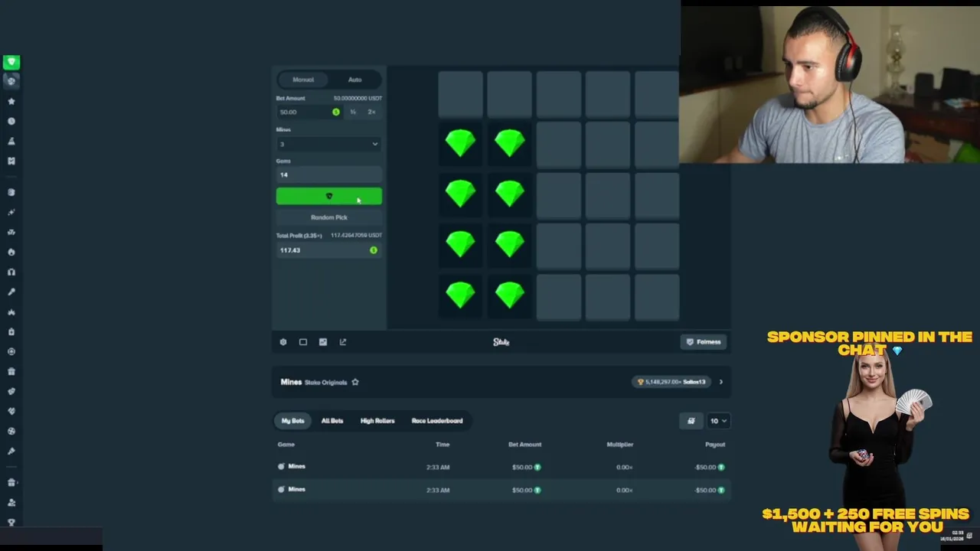Viewport: 980px width, 551px height.
Task: Select the All Bets tab
Action: (x=332, y=421)
